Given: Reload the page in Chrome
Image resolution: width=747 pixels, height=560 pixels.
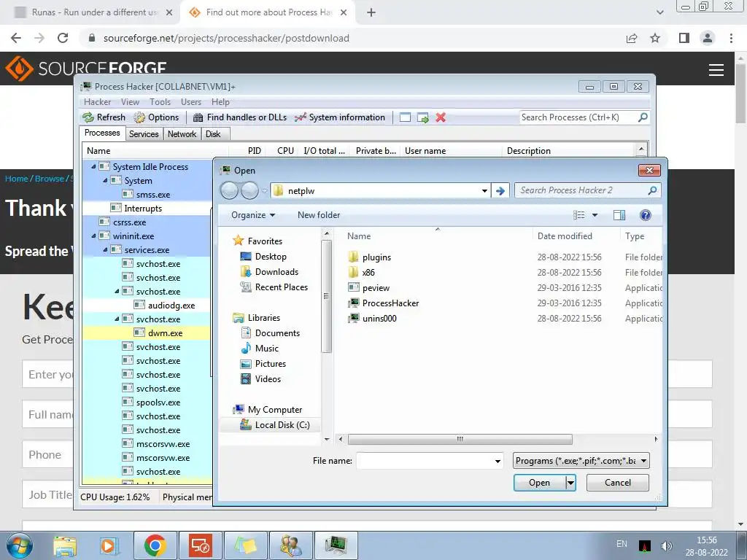Looking at the screenshot, I should (63, 38).
